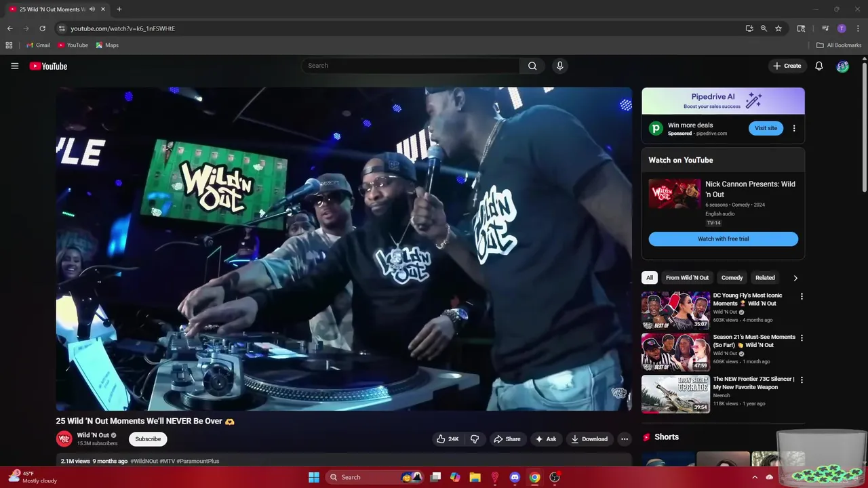Select the All filter chip
Image resolution: width=868 pixels, height=488 pixels.
[x=650, y=278]
